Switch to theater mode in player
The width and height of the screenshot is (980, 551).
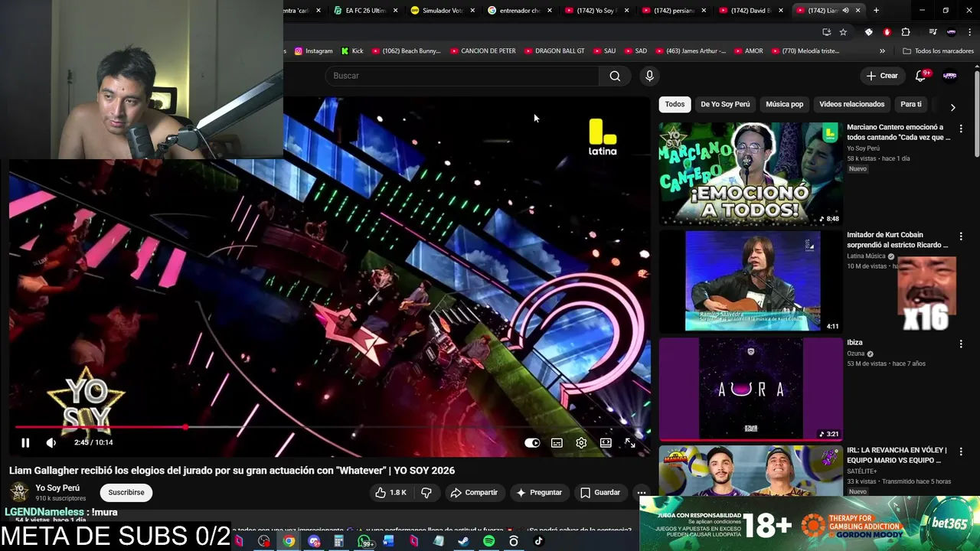tap(606, 442)
